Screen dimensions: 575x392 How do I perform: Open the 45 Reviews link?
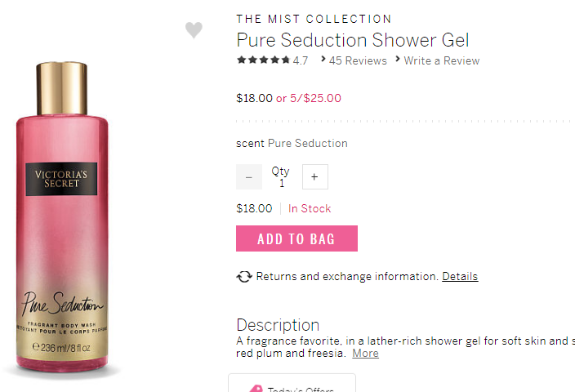(358, 60)
